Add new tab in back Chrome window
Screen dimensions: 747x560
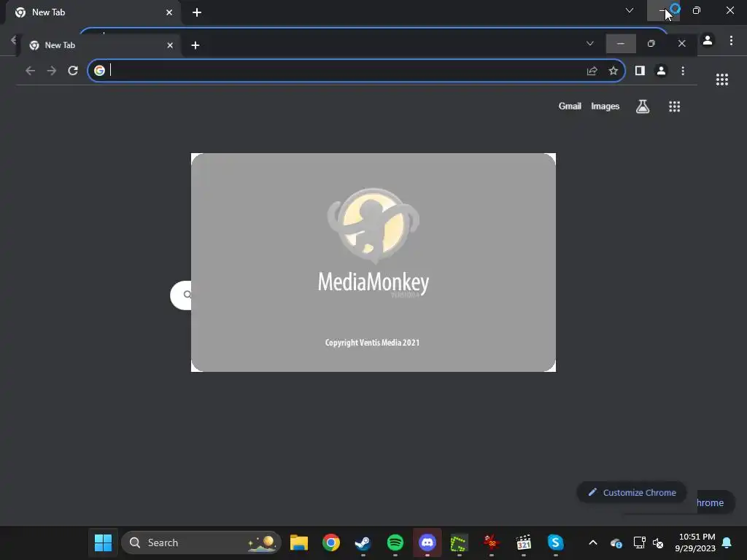pyautogui.click(x=197, y=12)
